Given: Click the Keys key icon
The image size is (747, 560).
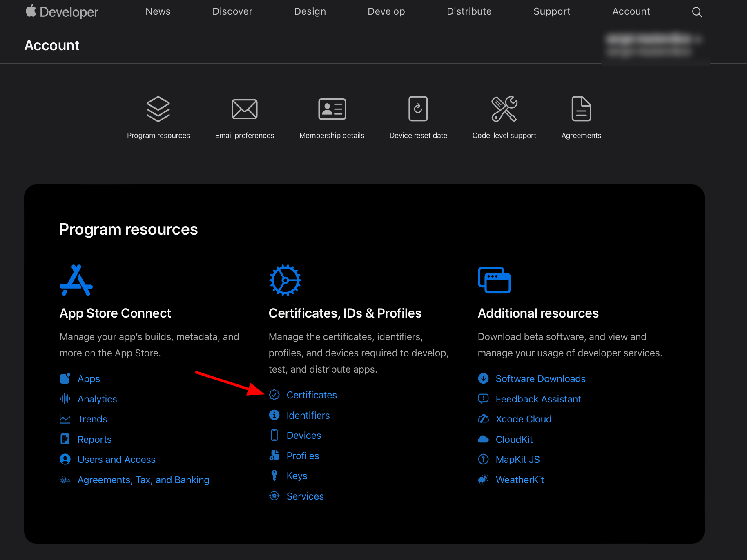Looking at the screenshot, I should pyautogui.click(x=274, y=476).
